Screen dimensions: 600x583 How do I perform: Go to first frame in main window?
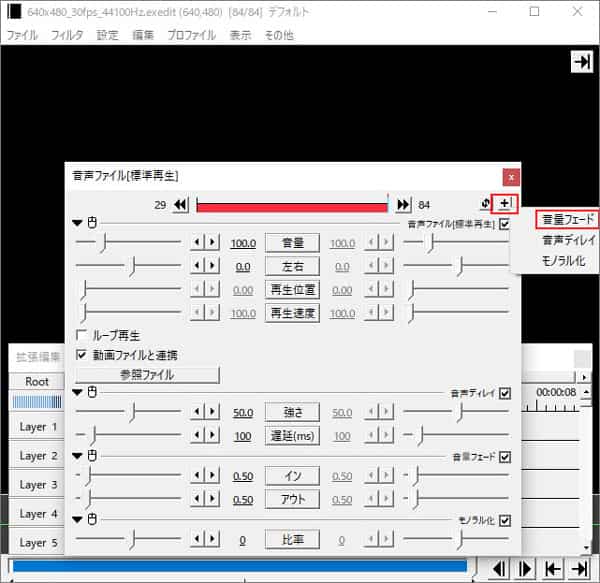[553, 569]
